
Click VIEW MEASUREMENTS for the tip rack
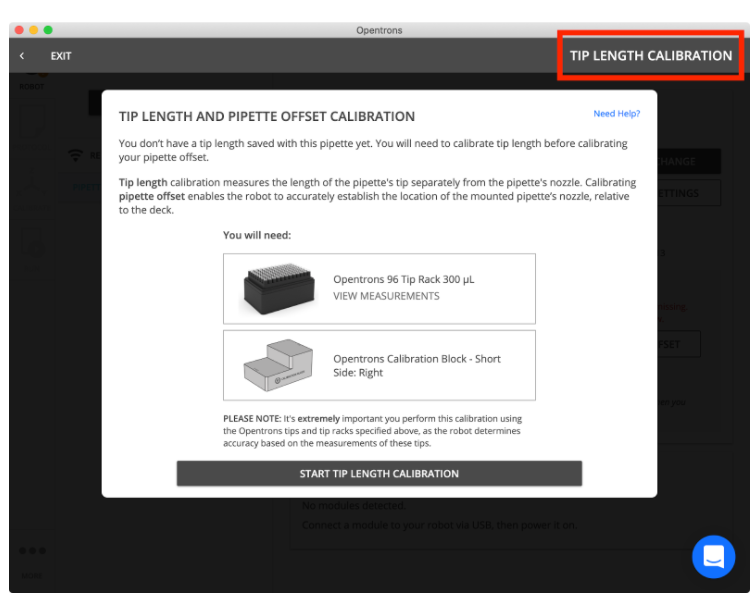pyautogui.click(x=386, y=296)
